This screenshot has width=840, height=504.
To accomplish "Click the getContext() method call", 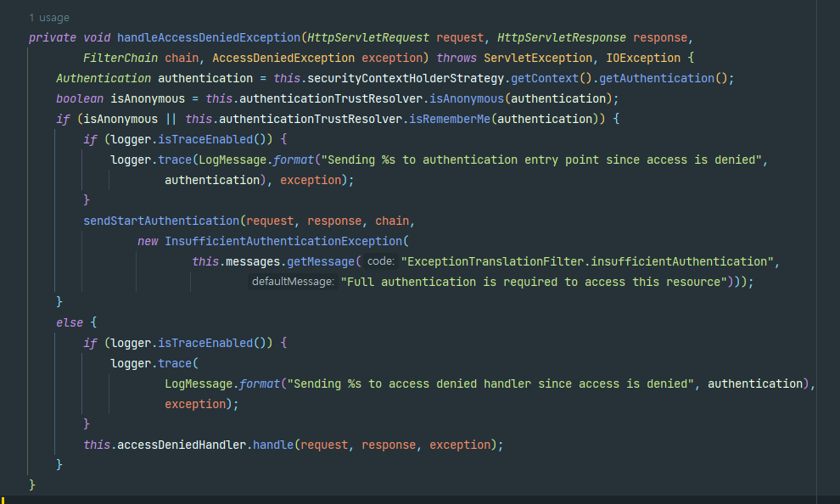I will 551,79.
